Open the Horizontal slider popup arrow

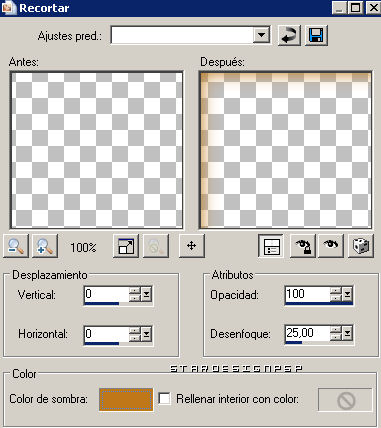pos(146,334)
